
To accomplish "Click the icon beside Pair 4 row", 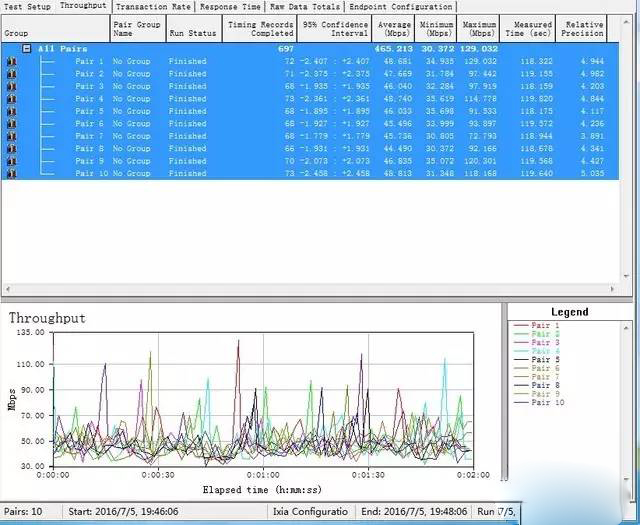I will (12, 99).
